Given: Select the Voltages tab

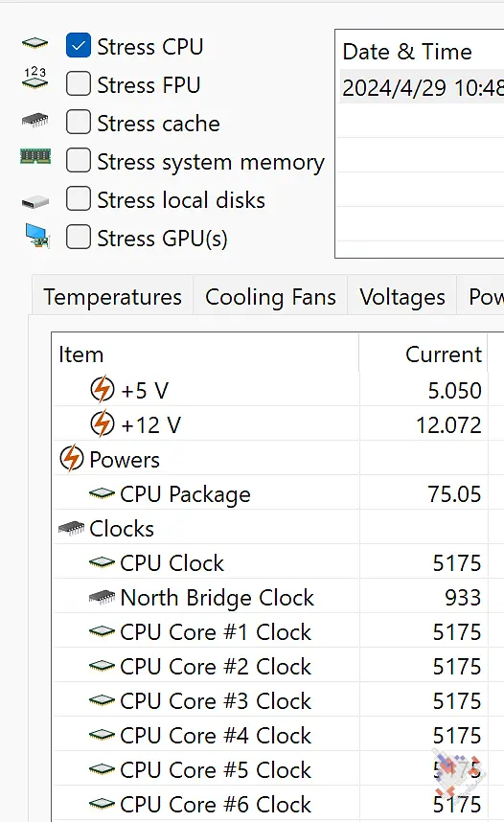Looking at the screenshot, I should [x=402, y=297].
